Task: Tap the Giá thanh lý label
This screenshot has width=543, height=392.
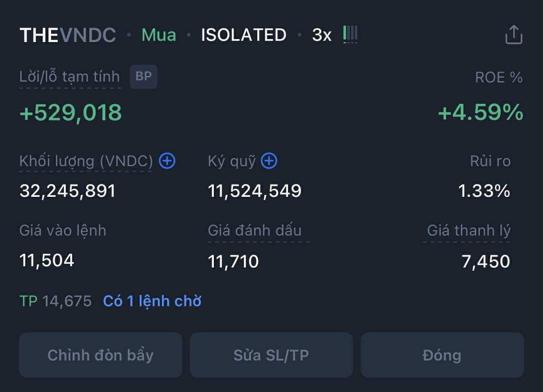Action: click(468, 230)
